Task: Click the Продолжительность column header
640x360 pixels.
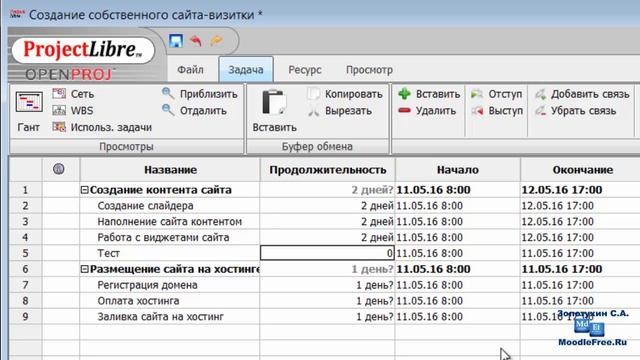Action: pyautogui.click(x=328, y=169)
